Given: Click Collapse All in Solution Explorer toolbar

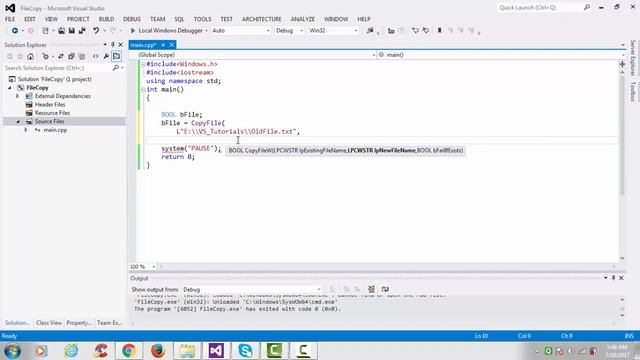Looking at the screenshot, I should (71, 56).
